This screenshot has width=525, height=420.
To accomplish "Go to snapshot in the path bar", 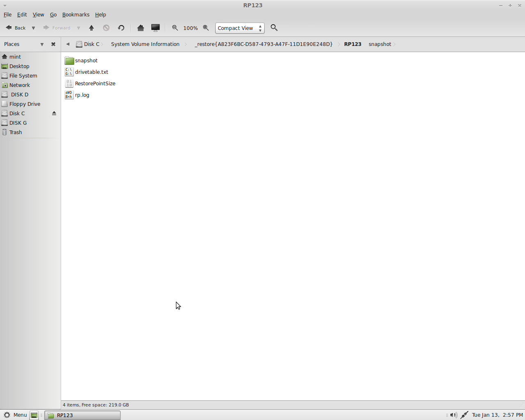I will click(380, 44).
